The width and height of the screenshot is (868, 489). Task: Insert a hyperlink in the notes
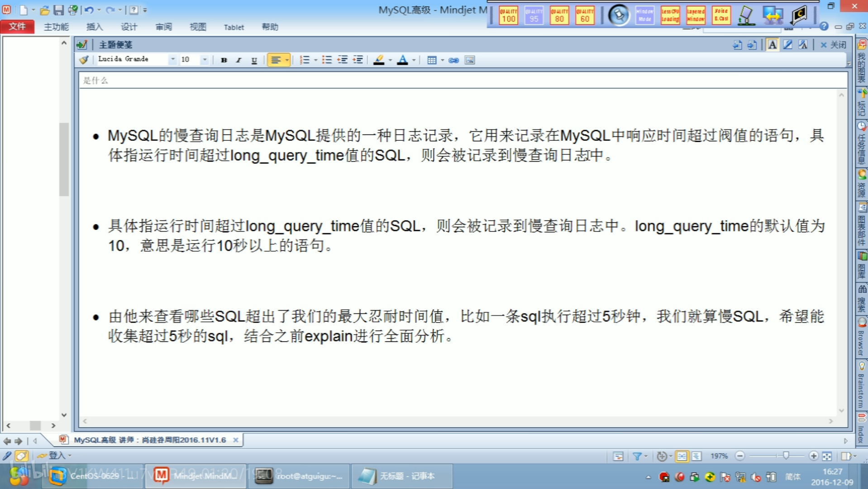coord(453,60)
